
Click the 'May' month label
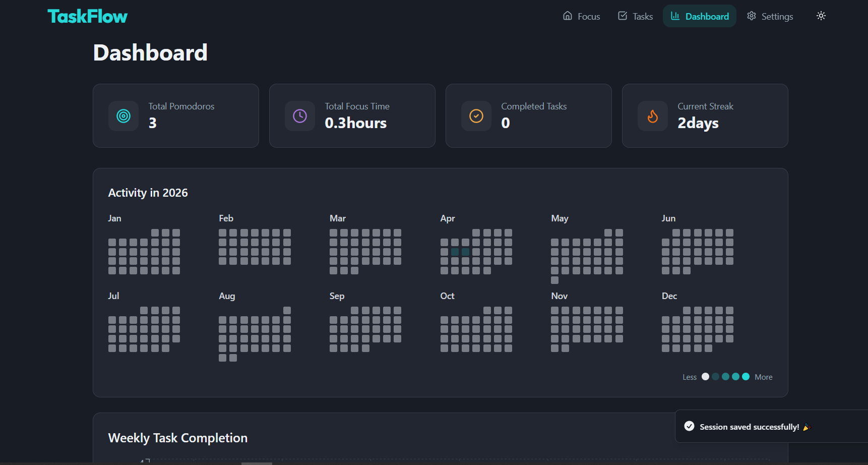560,218
